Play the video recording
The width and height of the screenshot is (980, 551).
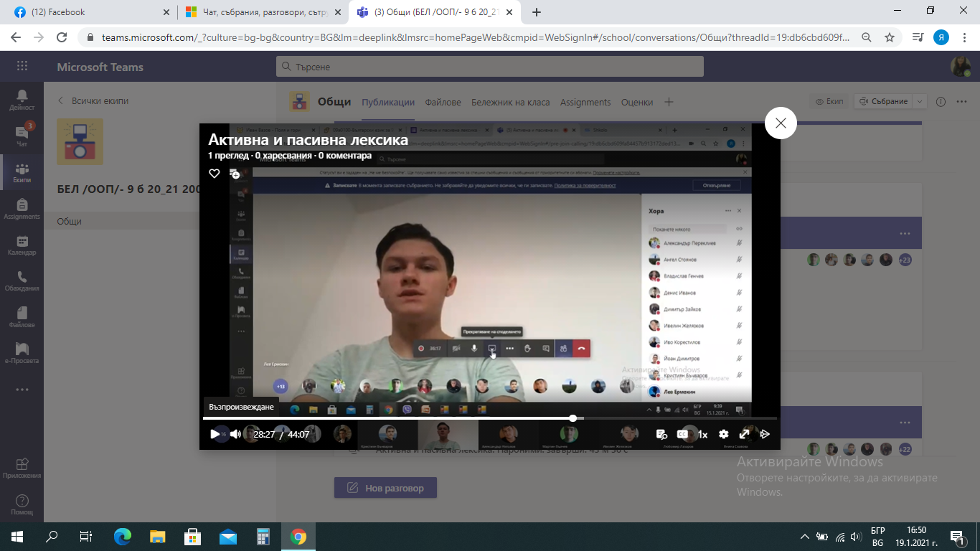click(x=215, y=434)
